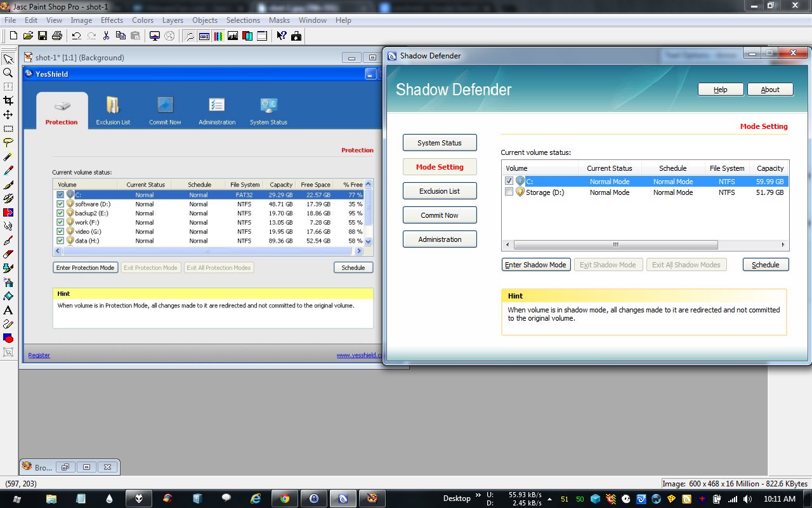Select the Paint Brush tool
The width and height of the screenshot is (812, 508).
(8, 185)
